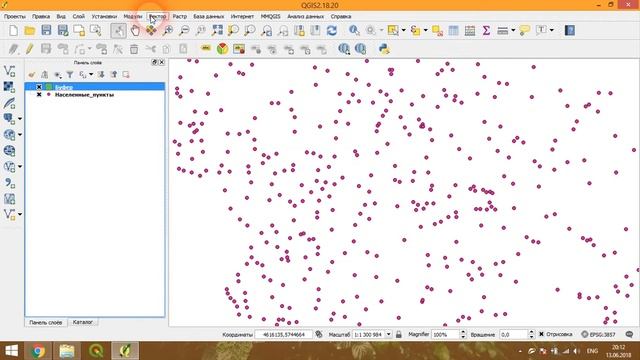The width and height of the screenshot is (640, 360).
Task: Undock the layers panel with float button
Action: pyautogui.click(x=154, y=62)
